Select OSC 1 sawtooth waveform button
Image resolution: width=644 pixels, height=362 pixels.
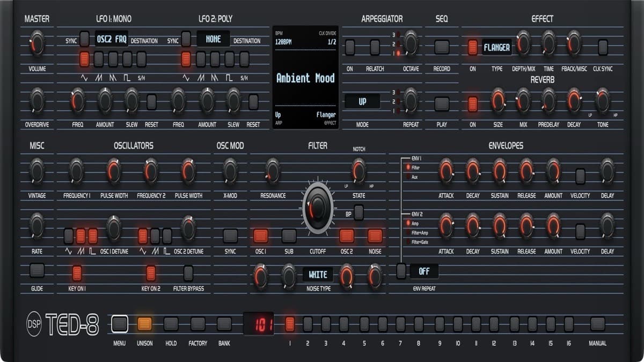click(81, 236)
